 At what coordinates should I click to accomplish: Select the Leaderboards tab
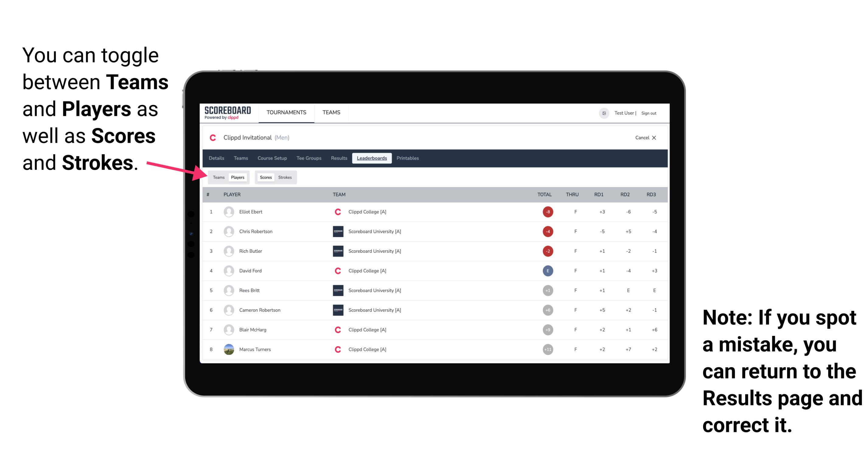pyautogui.click(x=372, y=158)
